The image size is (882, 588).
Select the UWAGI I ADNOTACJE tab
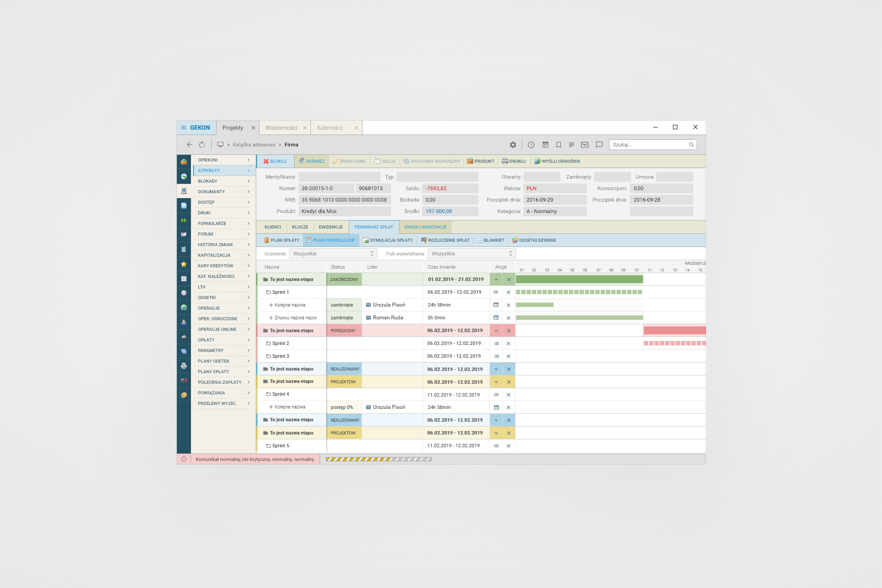pos(425,227)
